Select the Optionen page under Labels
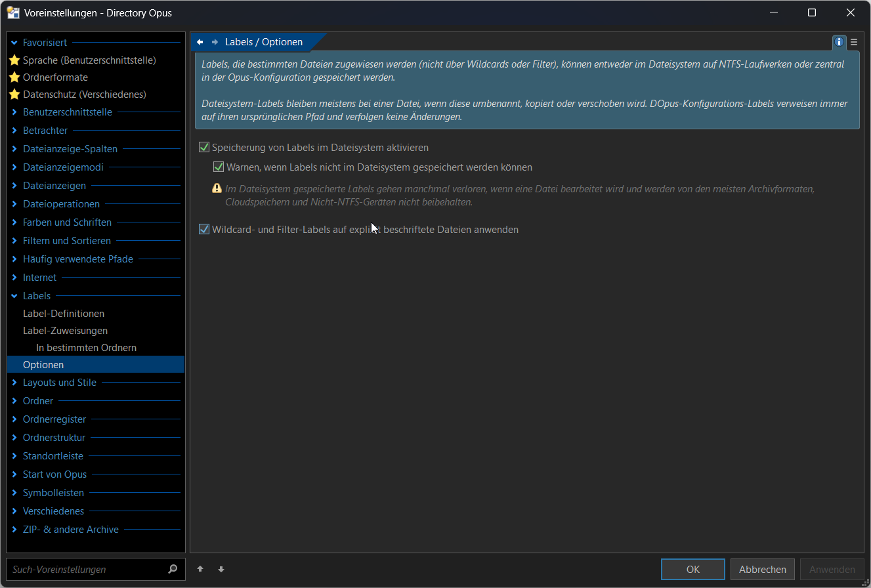This screenshot has height=588, width=871. (96, 365)
